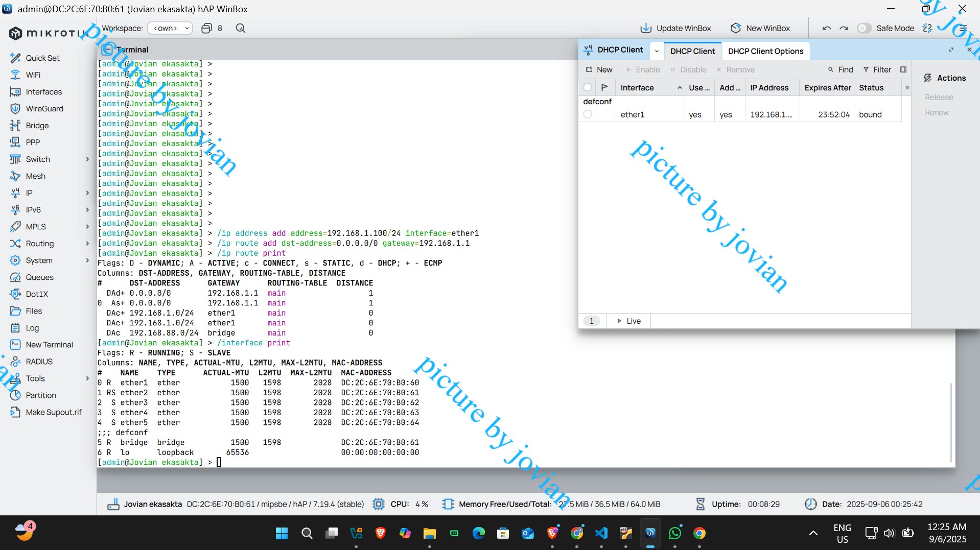
Task: Click Make Supout.rif
Action: (53, 412)
